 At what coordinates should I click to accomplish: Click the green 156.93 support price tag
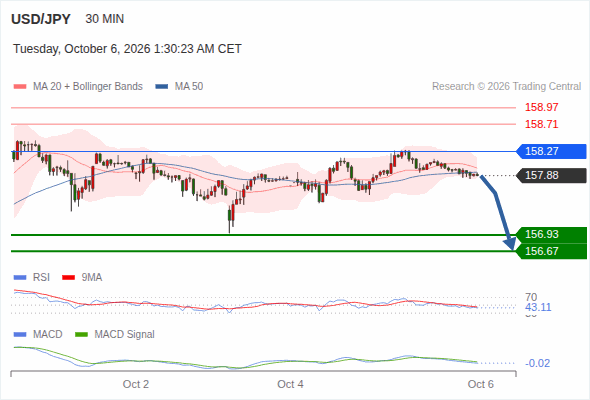[x=552, y=234]
